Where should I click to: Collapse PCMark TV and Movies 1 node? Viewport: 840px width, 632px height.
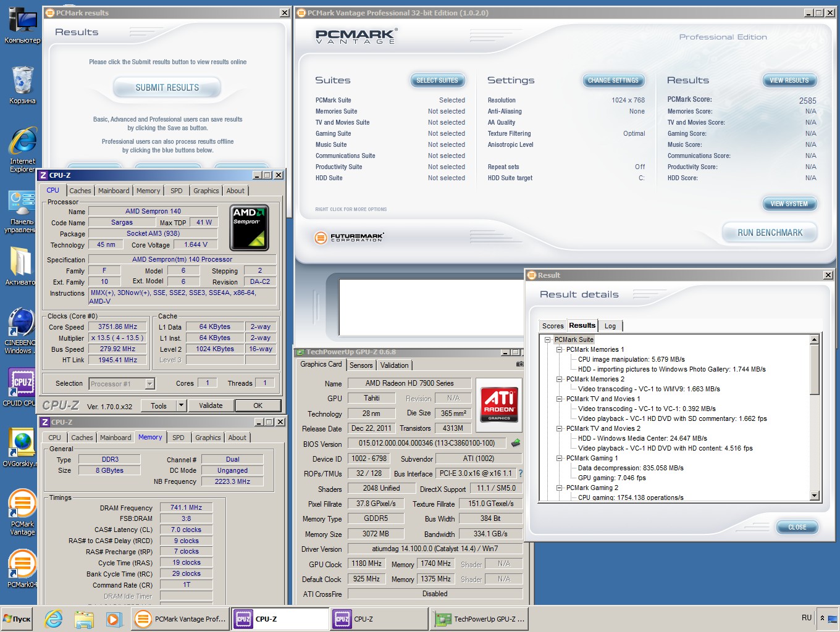coord(559,399)
